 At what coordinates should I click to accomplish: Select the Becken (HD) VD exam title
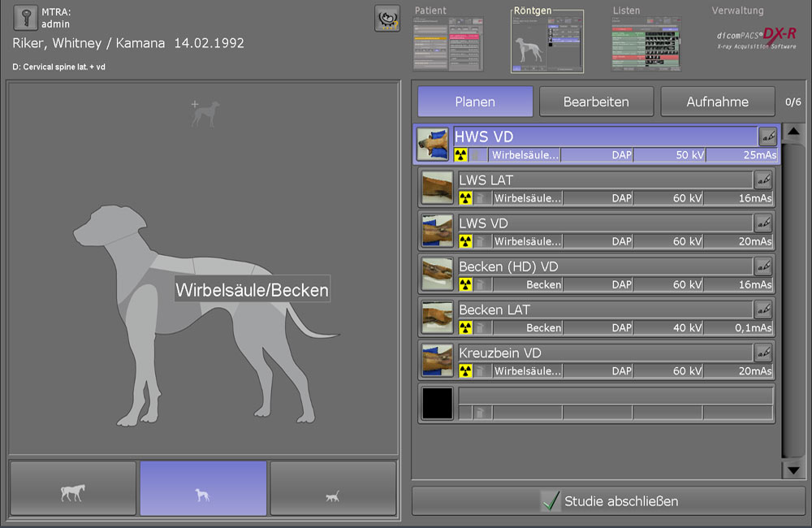508,266
